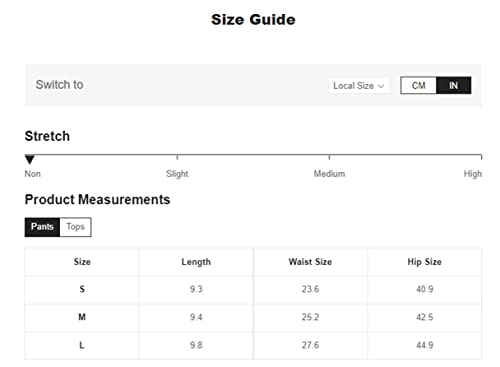This screenshot has height=367, width=500.
Task: Click the Switch to label
Action: pyautogui.click(x=59, y=85)
